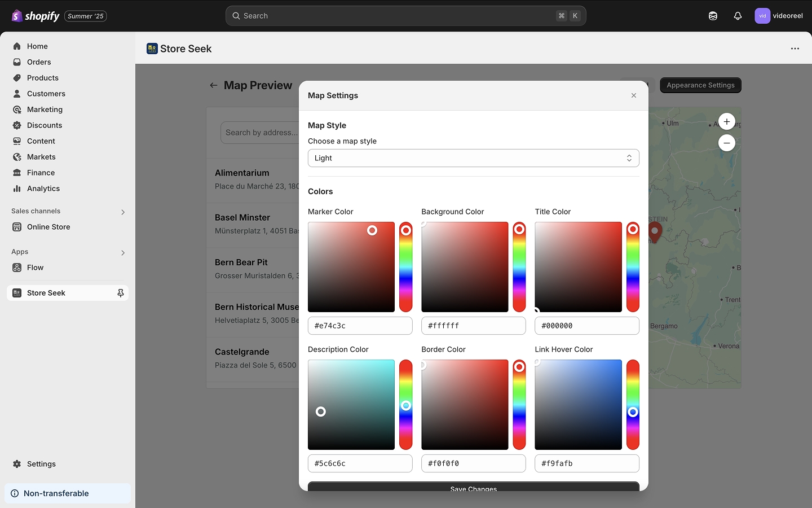Open the Online Store sales channel

pos(48,227)
